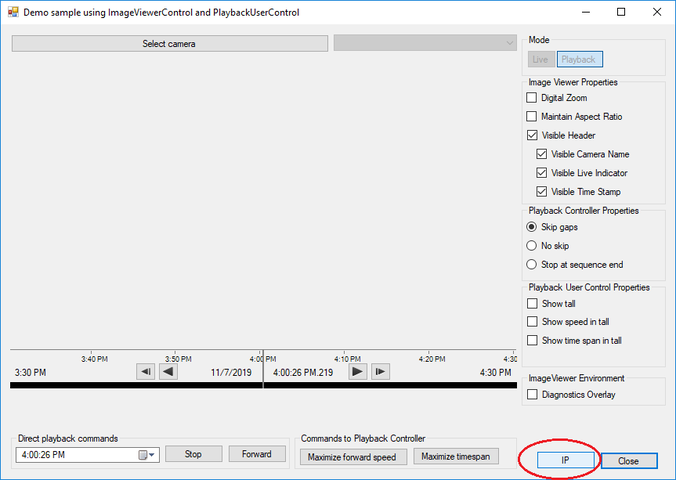Click the Playback mode button
Viewport: 676px width, 480px height.
[x=579, y=60]
